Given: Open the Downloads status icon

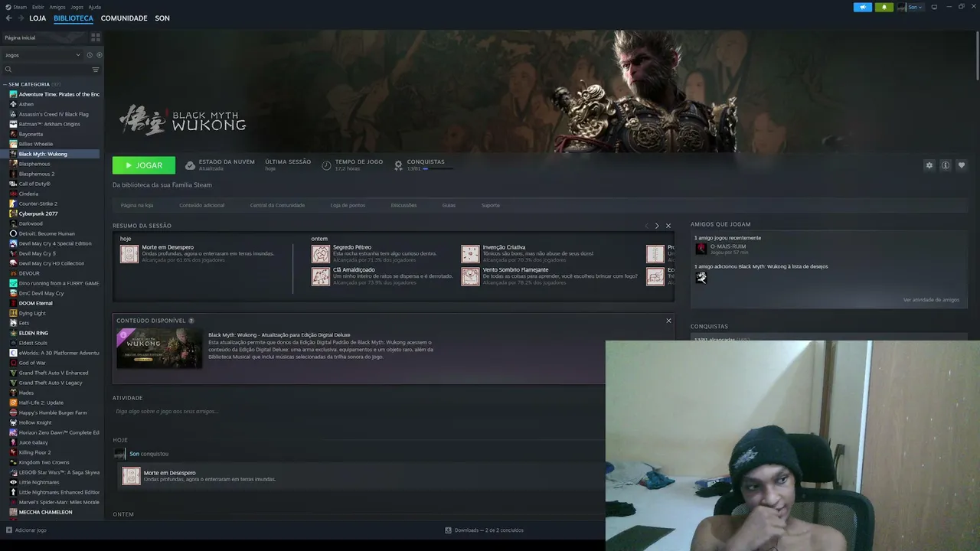Looking at the screenshot, I should click(449, 530).
